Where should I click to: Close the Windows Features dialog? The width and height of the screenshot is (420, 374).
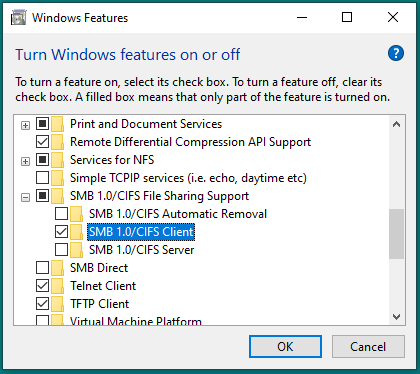[x=393, y=17]
